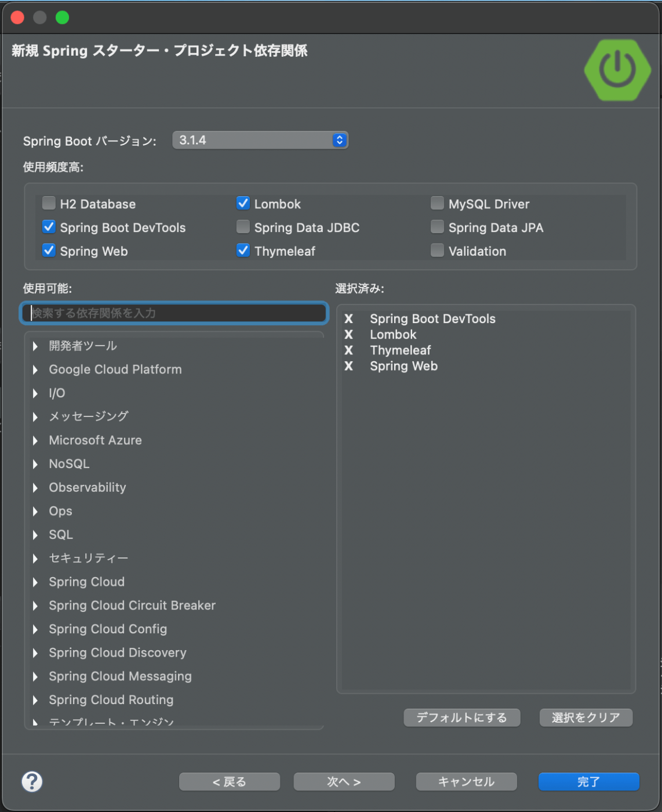Viewport: 662px width, 812px height.
Task: Select Spring Web text in selected list
Action: (403, 366)
